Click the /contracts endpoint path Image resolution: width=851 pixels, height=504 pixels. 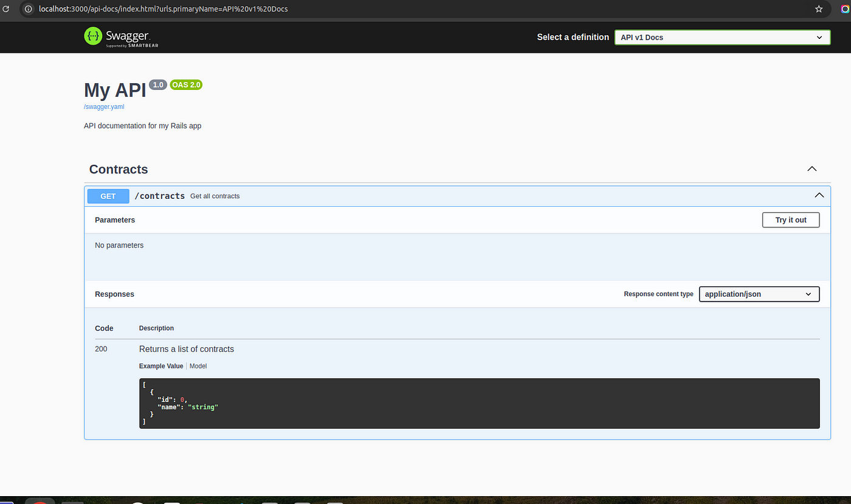point(159,196)
